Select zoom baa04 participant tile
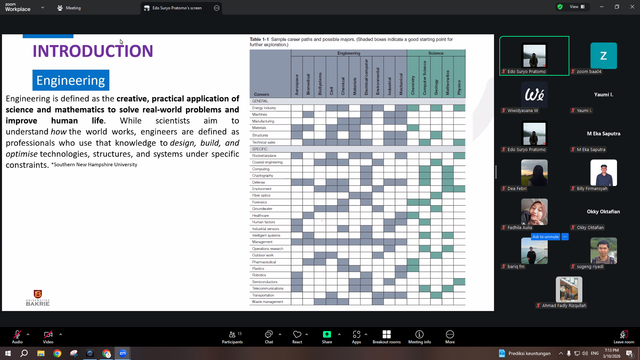 pyautogui.click(x=603, y=56)
